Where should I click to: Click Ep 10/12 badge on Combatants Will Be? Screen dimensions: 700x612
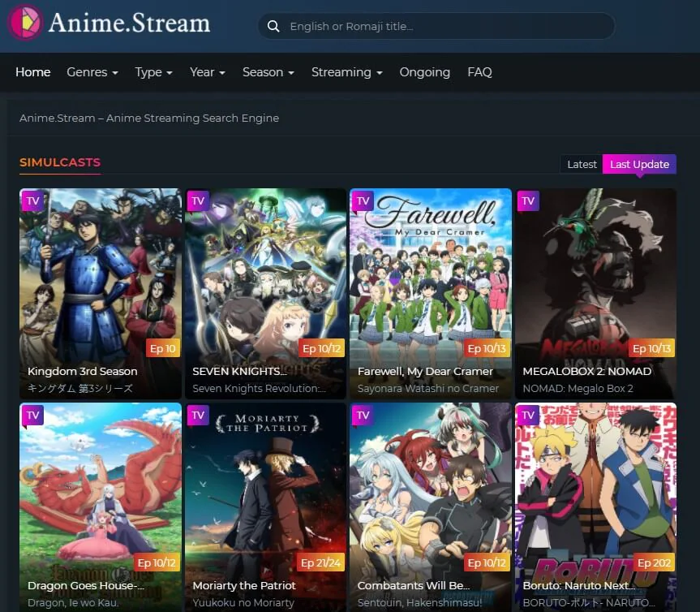point(487,562)
